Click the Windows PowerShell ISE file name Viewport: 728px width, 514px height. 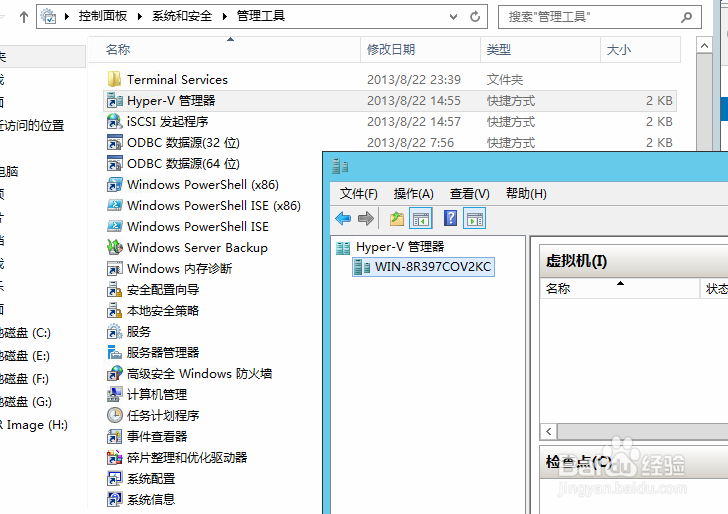(x=198, y=227)
